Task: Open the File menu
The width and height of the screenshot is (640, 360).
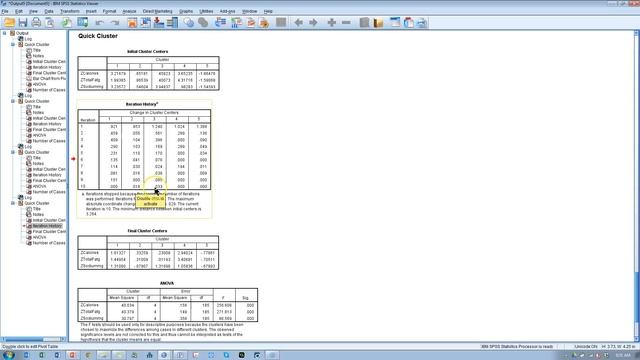Action: click(5, 11)
